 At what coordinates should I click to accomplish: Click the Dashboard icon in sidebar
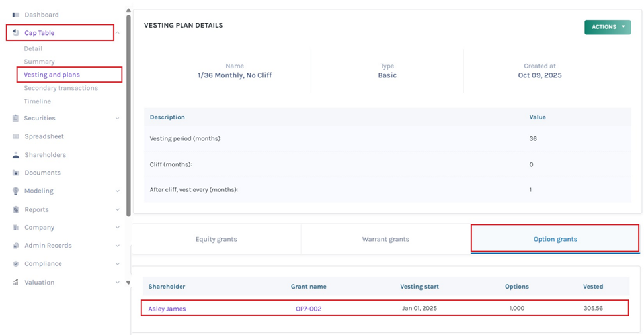[16, 15]
